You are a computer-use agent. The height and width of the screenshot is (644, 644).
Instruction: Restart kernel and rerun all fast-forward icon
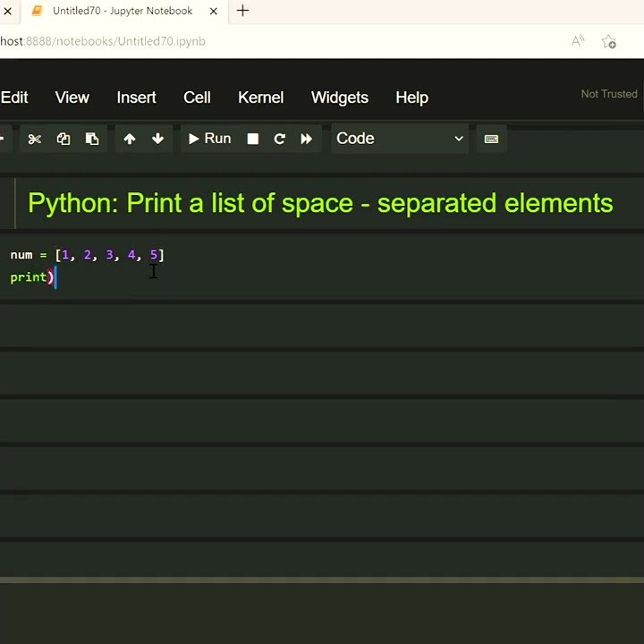(x=307, y=140)
